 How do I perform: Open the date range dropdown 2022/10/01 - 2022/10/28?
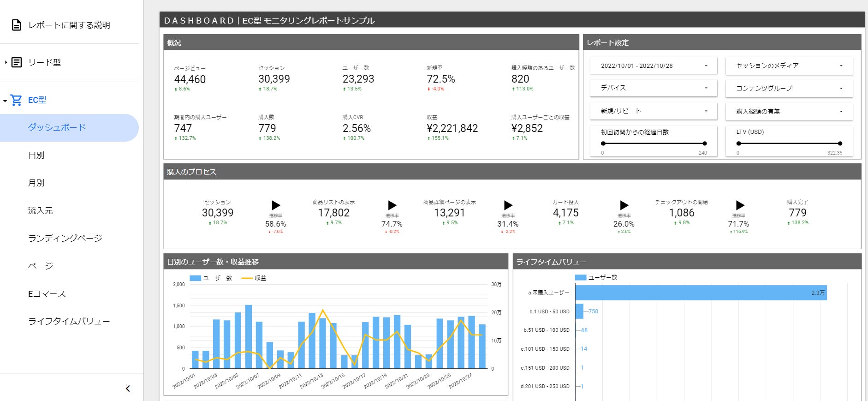pos(653,66)
